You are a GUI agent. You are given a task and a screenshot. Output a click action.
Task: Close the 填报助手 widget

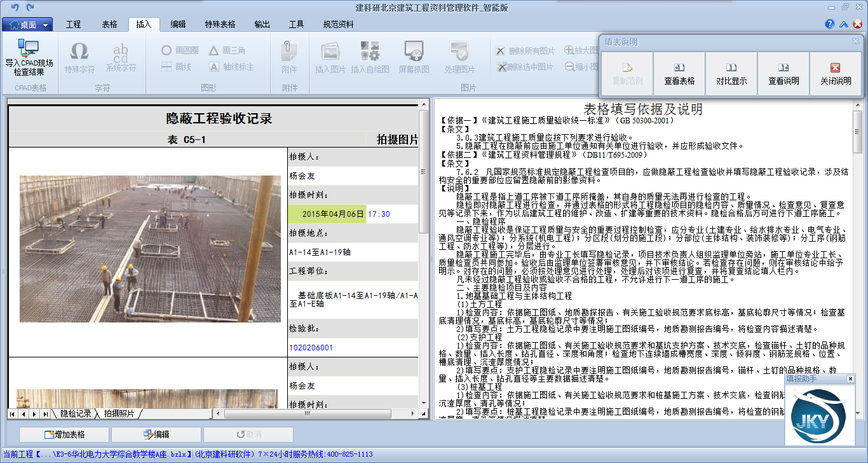pos(850,378)
